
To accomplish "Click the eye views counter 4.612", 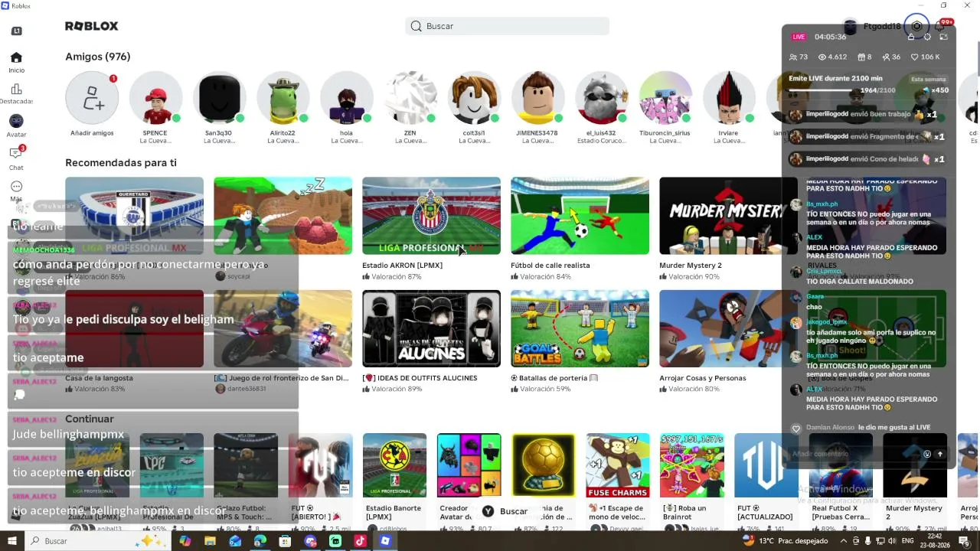I will click(x=832, y=57).
